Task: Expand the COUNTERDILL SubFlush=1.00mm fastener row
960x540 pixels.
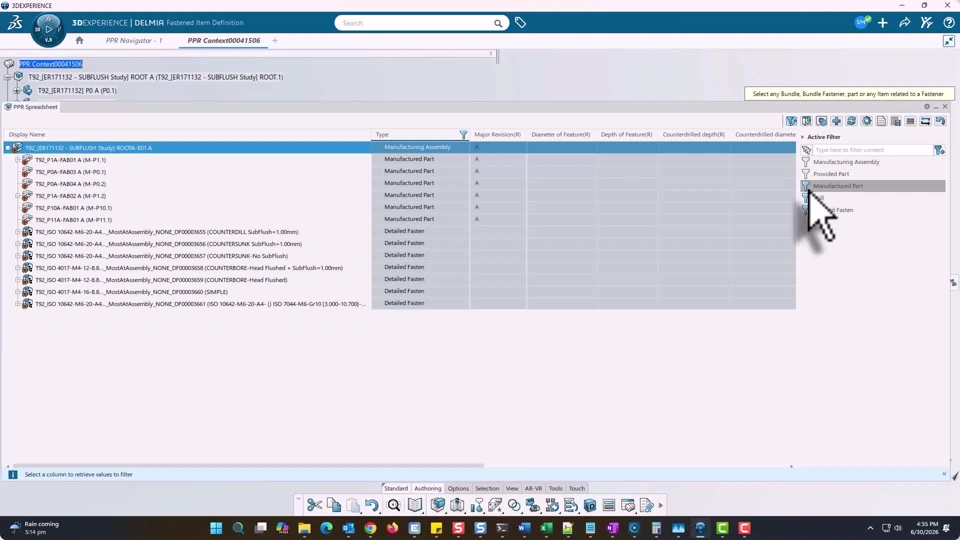Action: [x=18, y=232]
